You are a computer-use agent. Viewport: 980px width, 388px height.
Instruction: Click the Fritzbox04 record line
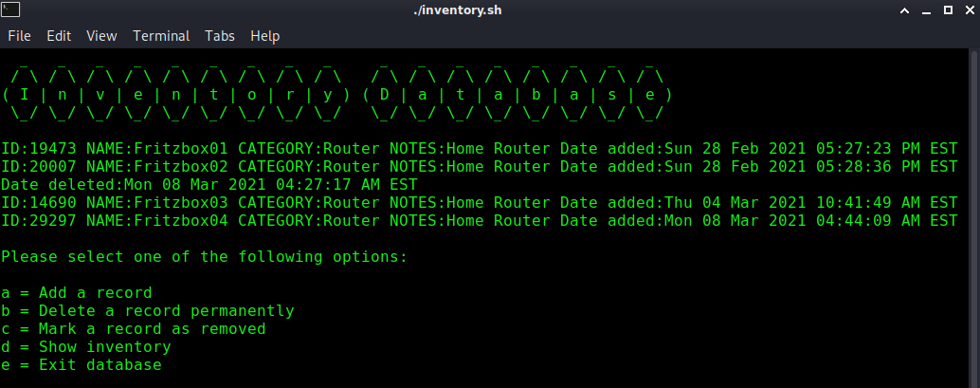click(x=479, y=220)
